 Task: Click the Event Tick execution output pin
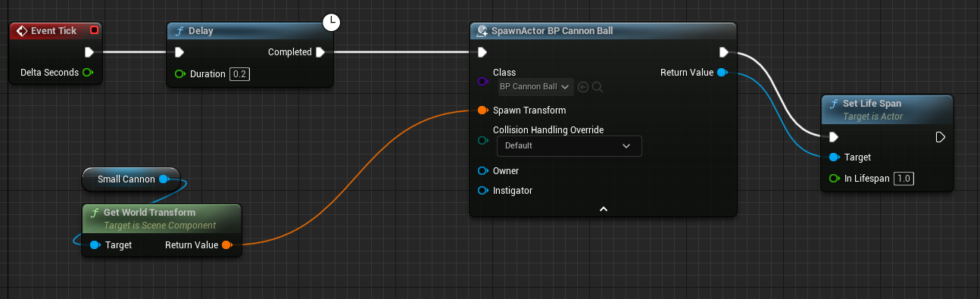[89, 52]
